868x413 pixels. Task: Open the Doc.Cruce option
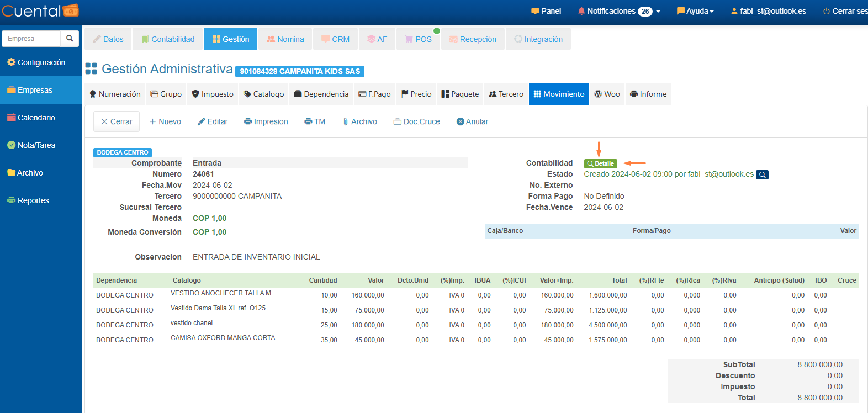tap(416, 121)
